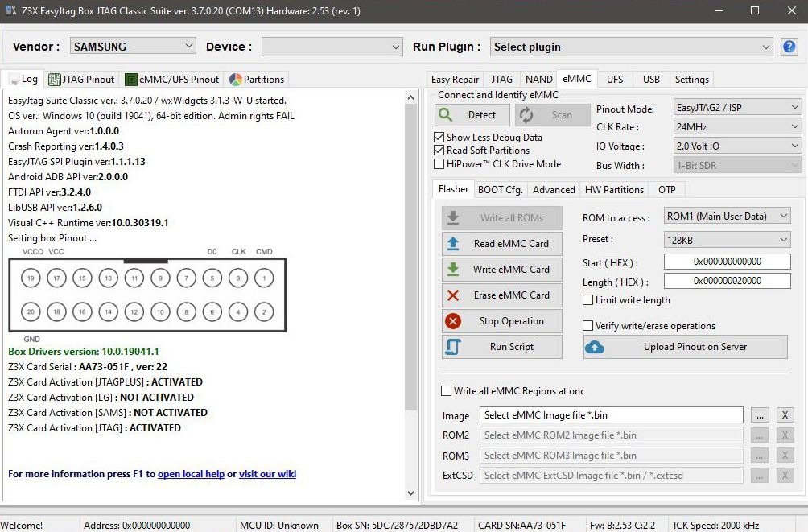Image resolution: width=808 pixels, height=532 pixels.
Task: Click the JTAG Pinout chip icon
Action: click(54, 80)
